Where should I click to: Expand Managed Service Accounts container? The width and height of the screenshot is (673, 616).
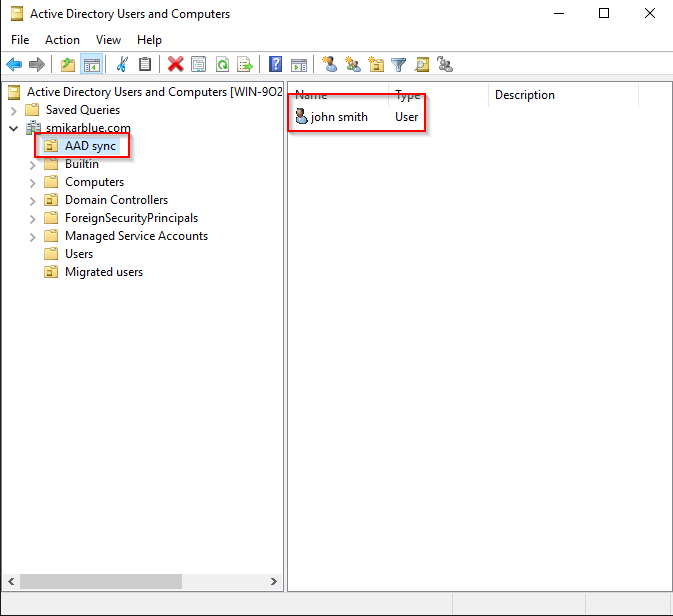pyautogui.click(x=33, y=237)
